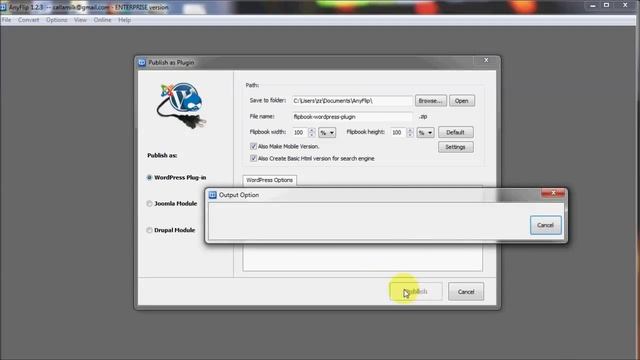Open flipbook width unit dropdown
The width and height of the screenshot is (640, 360).
327,133
